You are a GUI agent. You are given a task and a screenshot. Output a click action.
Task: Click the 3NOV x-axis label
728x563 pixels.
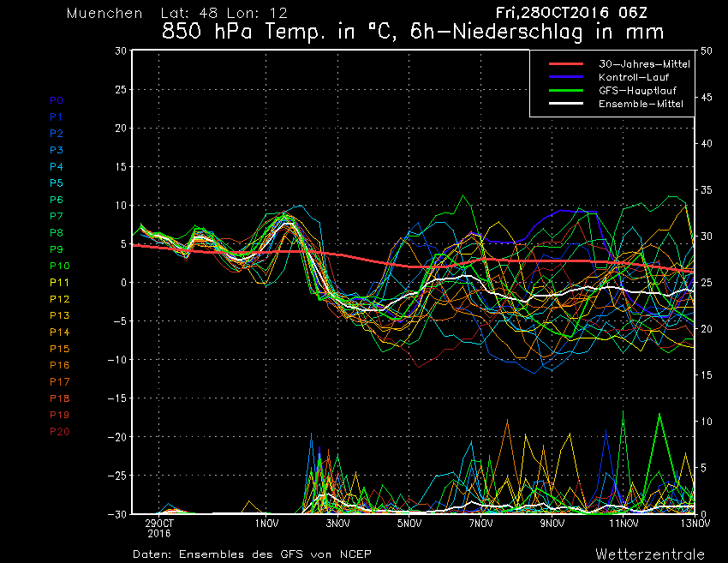[337, 524]
